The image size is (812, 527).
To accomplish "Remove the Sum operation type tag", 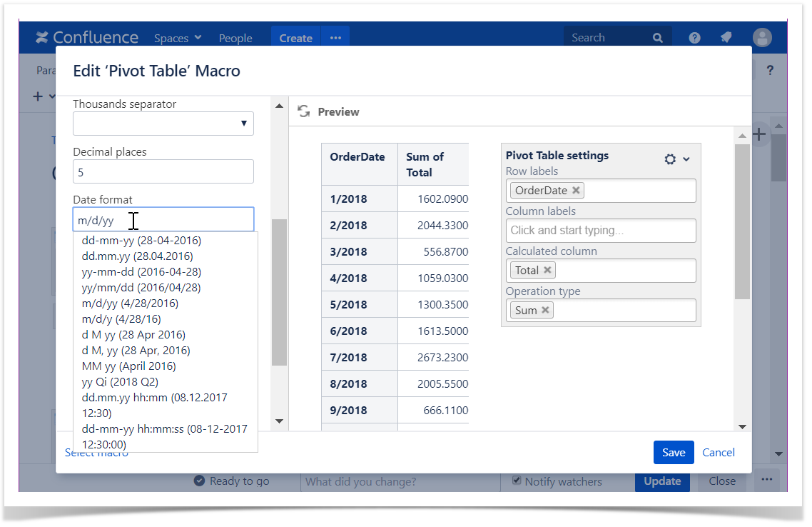I will tap(545, 311).
